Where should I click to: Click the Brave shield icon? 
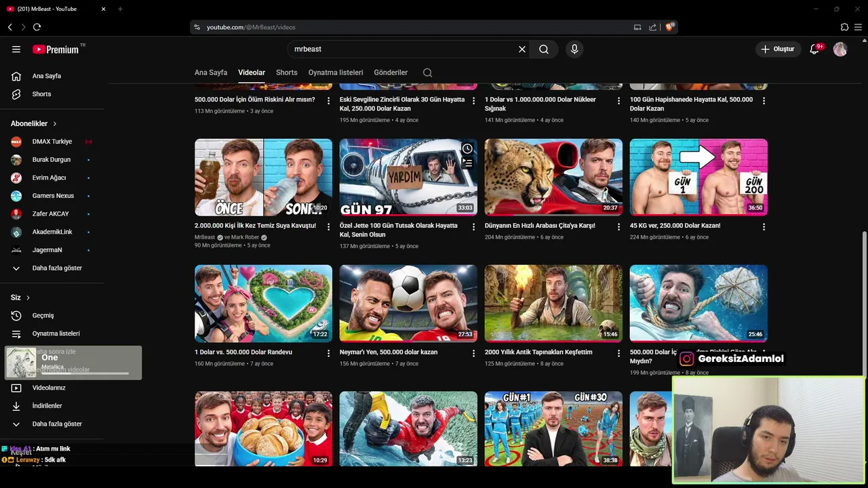(x=670, y=27)
